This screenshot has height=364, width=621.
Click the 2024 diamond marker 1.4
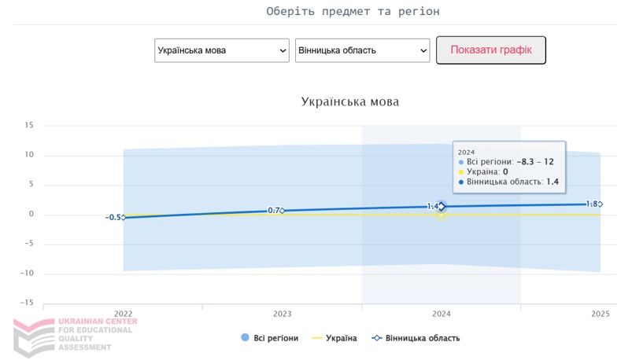(x=442, y=207)
